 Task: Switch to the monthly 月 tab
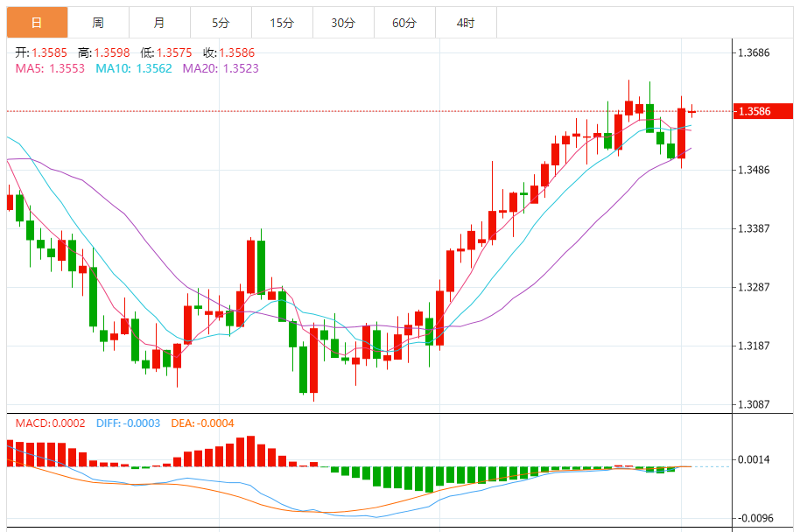[159, 23]
